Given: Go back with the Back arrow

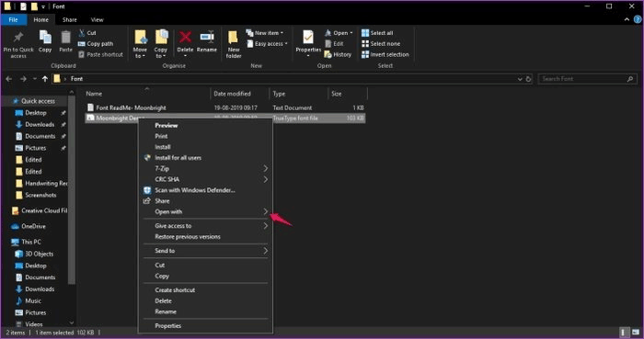Looking at the screenshot, I should tap(8, 79).
